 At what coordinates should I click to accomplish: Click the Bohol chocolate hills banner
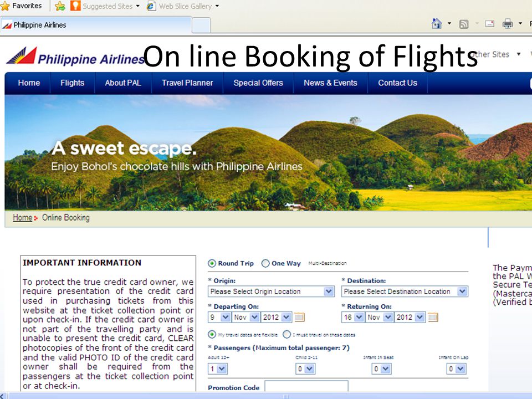click(268, 153)
